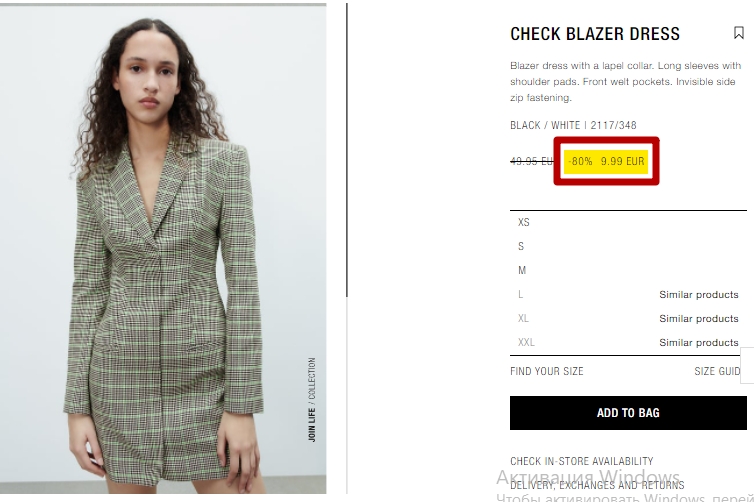Image resolution: width=754 pixels, height=502 pixels.
Task: Open Similar products for size XXL
Action: point(699,342)
